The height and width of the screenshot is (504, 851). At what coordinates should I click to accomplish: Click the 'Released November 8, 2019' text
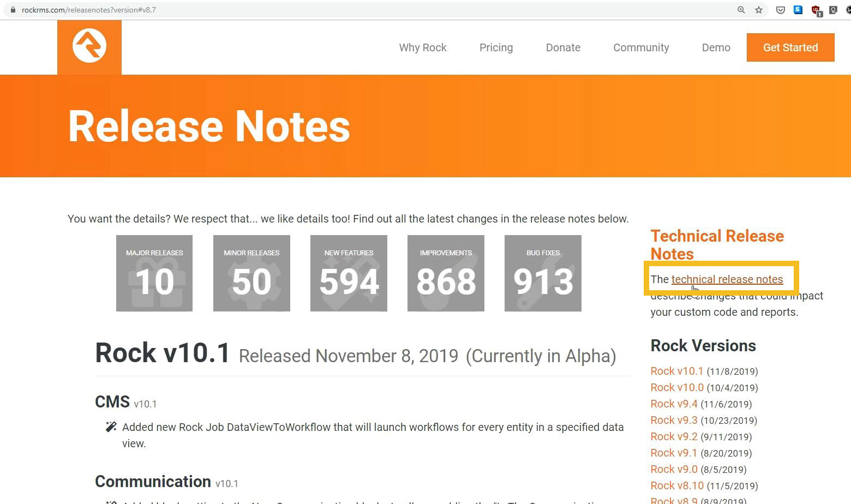(x=349, y=356)
